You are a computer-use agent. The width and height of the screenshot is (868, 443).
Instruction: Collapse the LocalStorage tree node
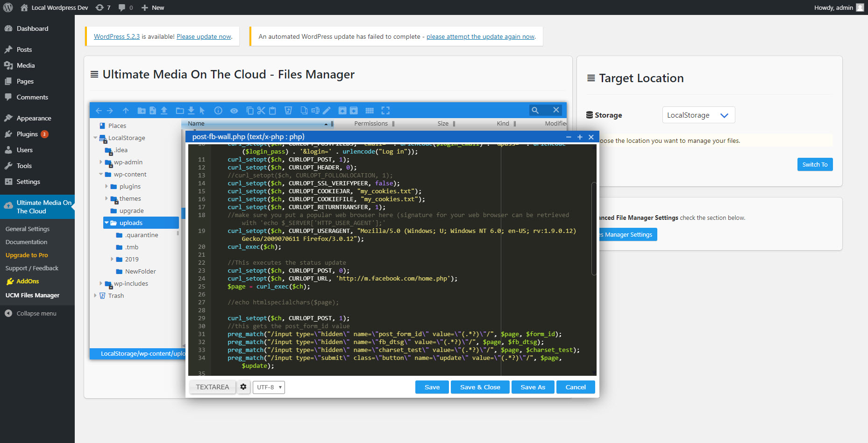point(95,138)
